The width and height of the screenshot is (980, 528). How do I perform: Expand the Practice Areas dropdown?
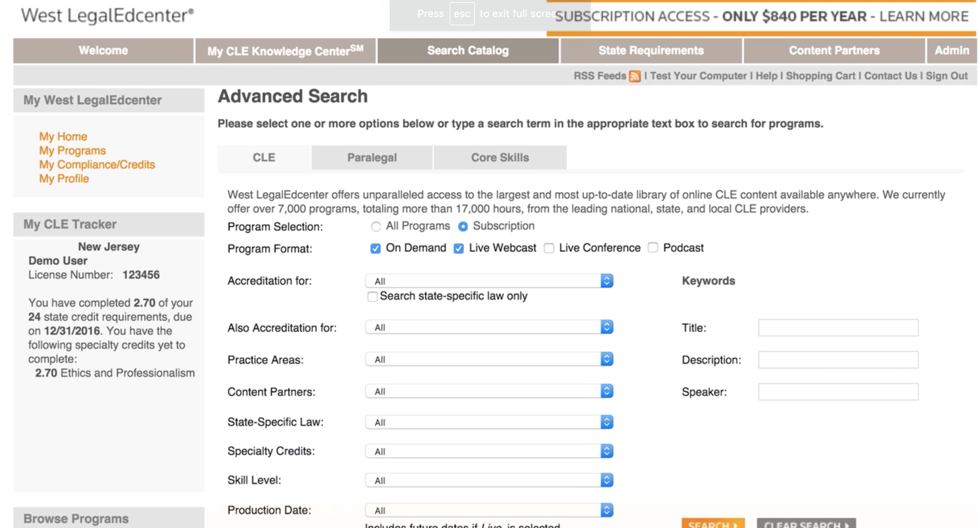coord(489,359)
